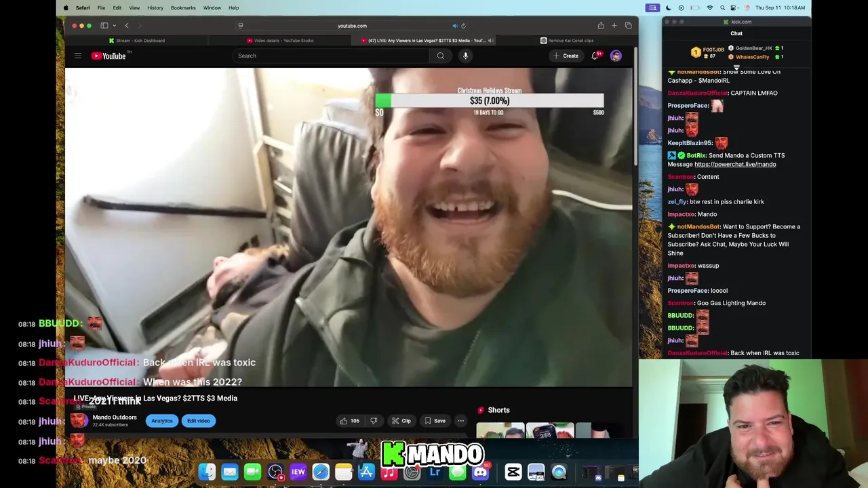Toggle Safari sidebar button

[x=104, y=26]
